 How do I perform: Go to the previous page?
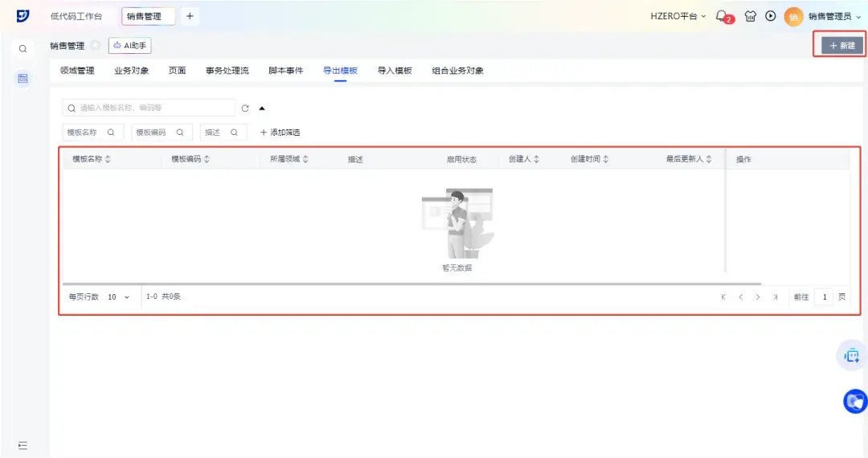click(741, 297)
